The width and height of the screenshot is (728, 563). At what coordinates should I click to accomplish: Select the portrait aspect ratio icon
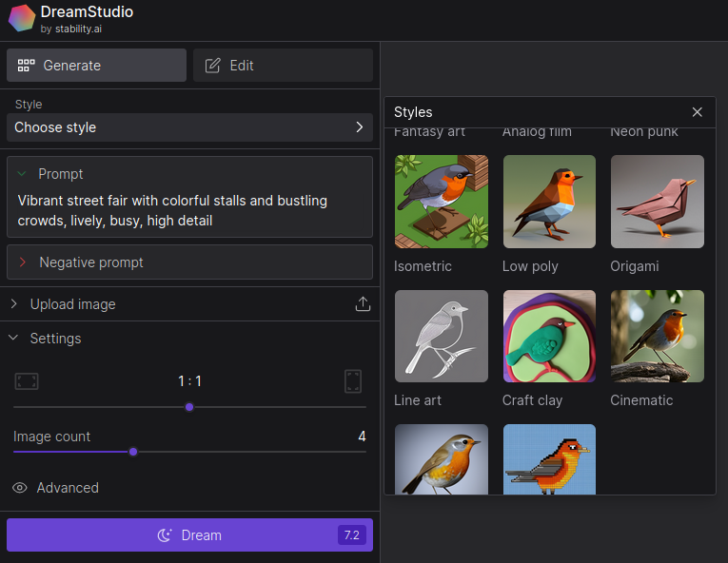pos(353,381)
